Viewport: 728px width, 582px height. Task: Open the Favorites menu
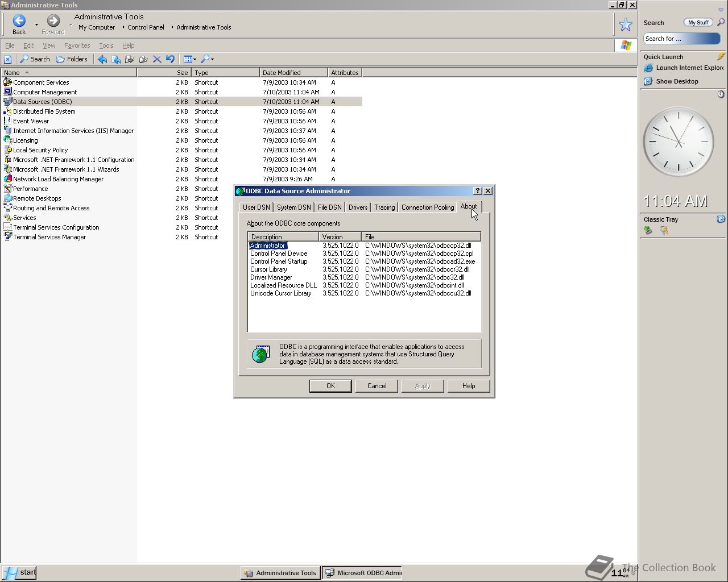pos(77,45)
